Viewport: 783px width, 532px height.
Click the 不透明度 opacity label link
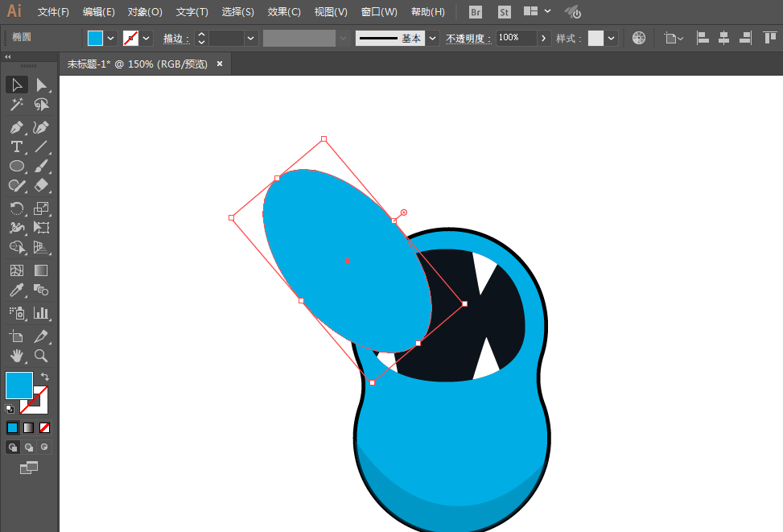pyautogui.click(x=468, y=39)
